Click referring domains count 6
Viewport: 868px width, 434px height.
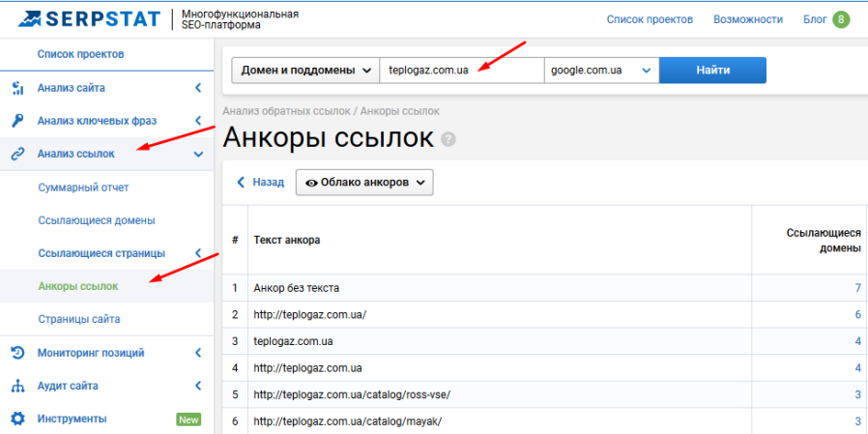[x=858, y=314]
